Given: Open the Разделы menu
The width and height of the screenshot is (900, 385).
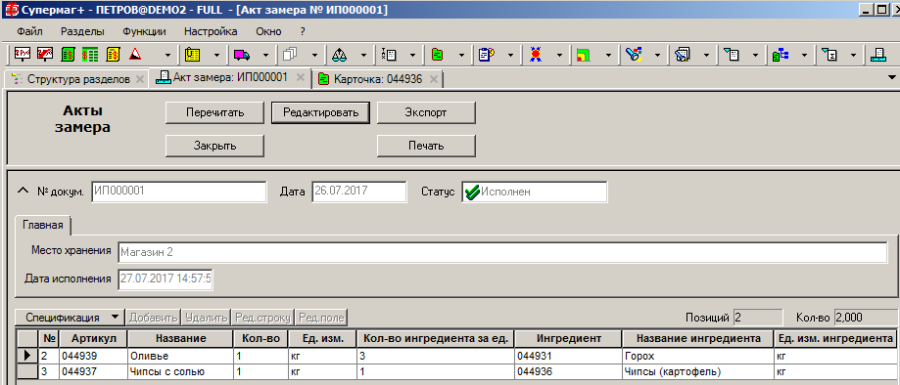Looking at the screenshot, I should [83, 32].
